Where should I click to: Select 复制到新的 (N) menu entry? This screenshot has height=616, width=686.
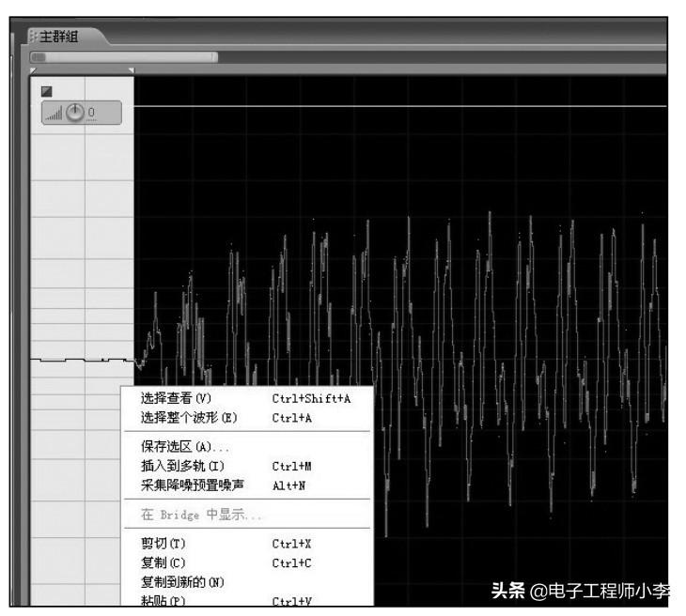tap(247, 582)
